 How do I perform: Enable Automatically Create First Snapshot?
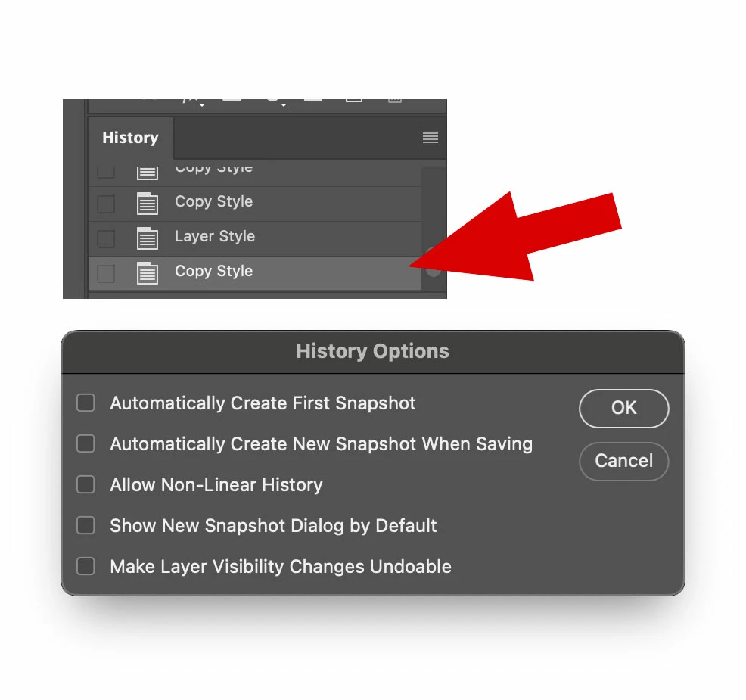coord(85,403)
